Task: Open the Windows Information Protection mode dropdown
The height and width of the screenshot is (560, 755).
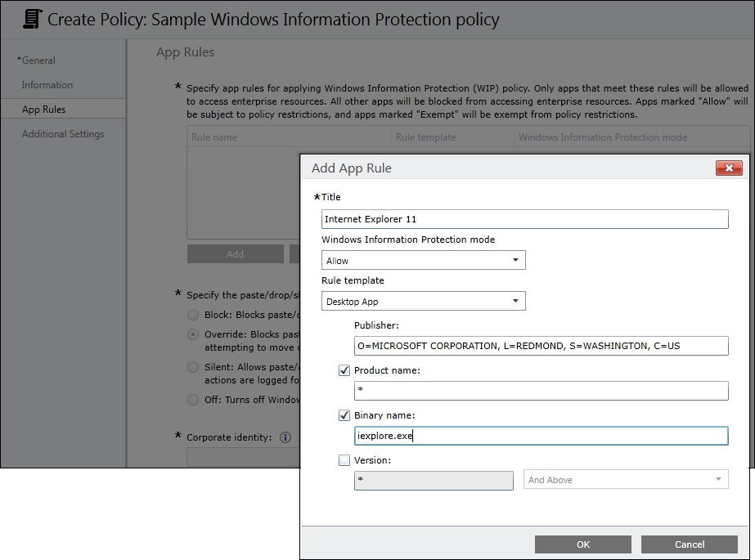Action: point(424,261)
